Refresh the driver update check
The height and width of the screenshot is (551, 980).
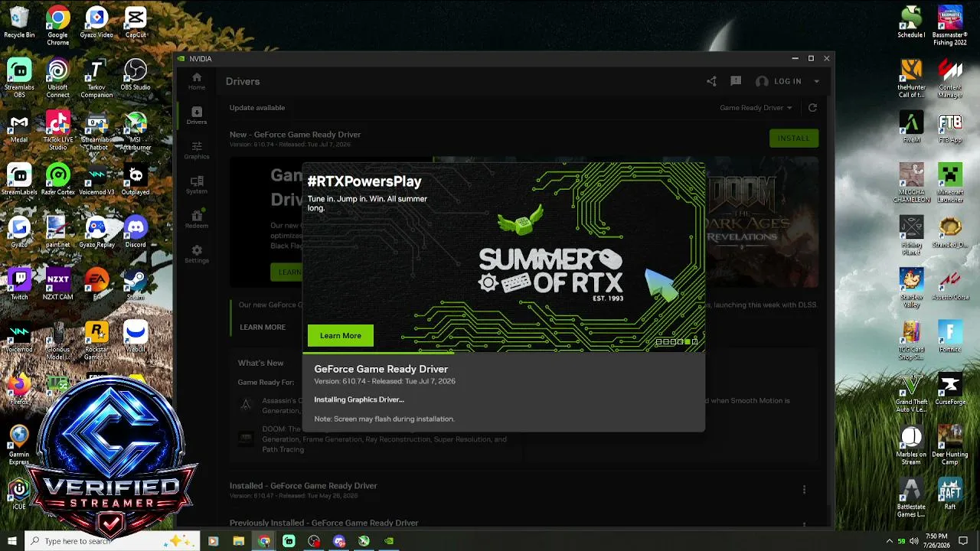812,108
